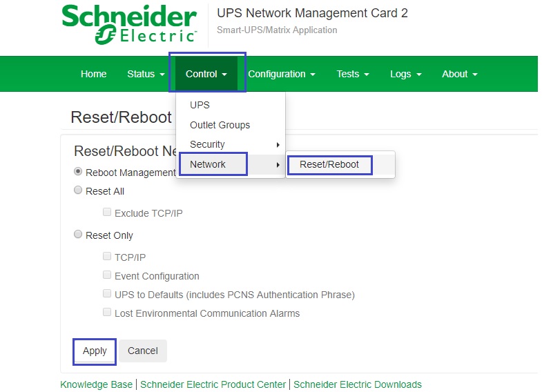Open the About menu
The height and width of the screenshot is (392, 542).
[x=459, y=74]
